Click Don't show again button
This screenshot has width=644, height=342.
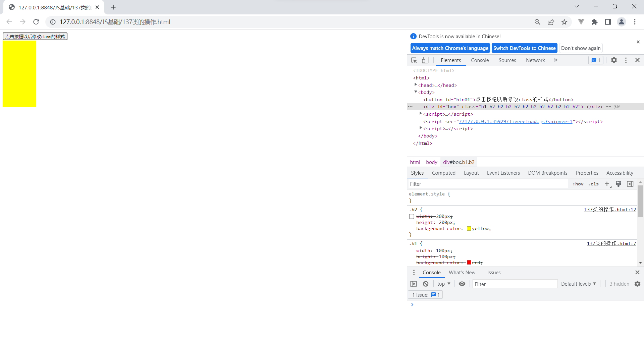tap(581, 48)
